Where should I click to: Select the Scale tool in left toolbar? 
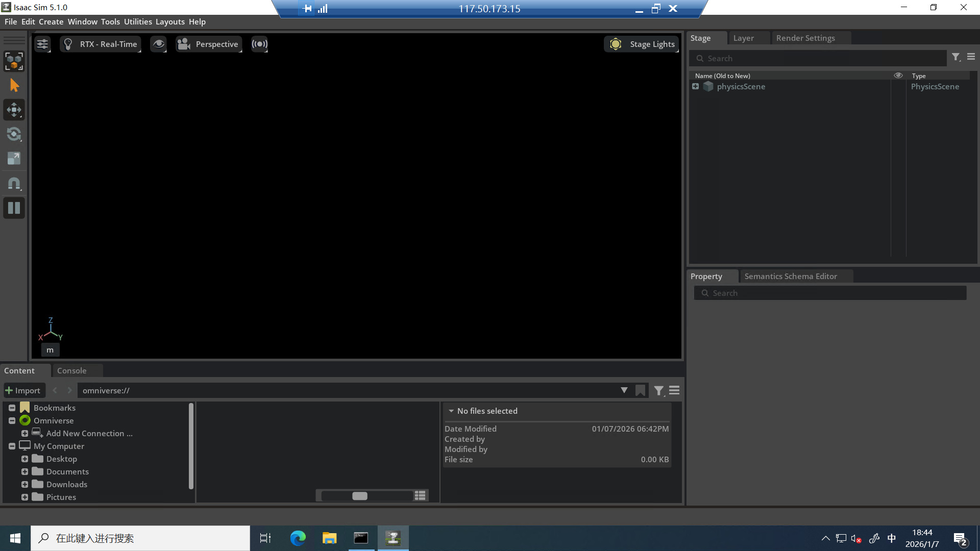point(14,159)
